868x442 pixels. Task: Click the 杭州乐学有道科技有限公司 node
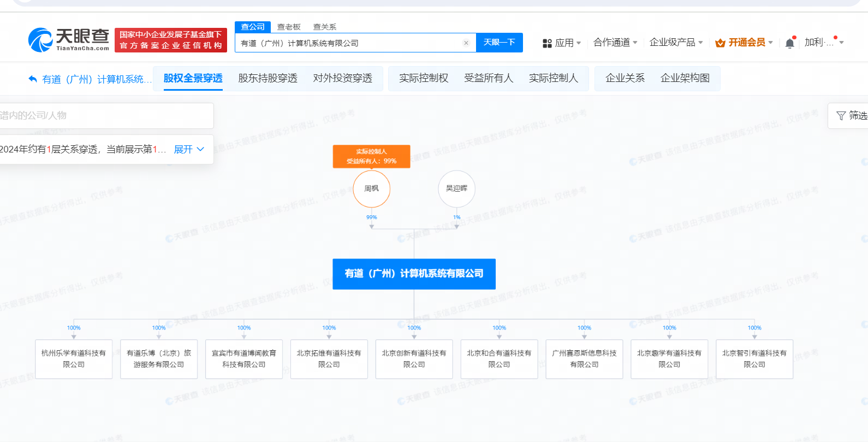tap(74, 359)
